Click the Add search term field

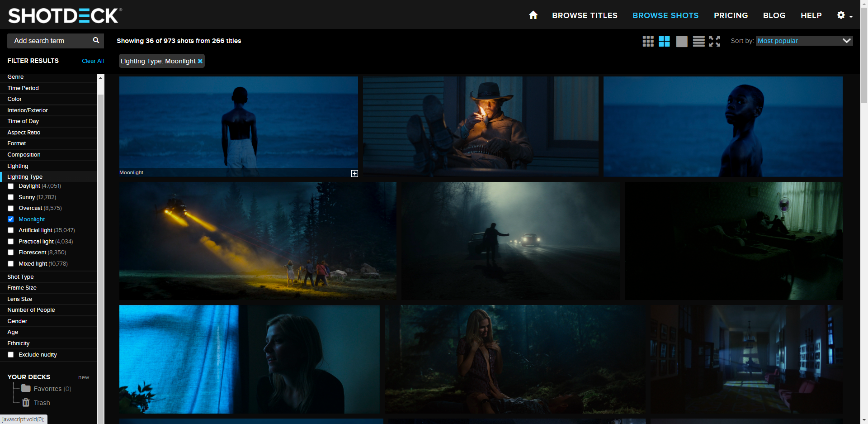click(50, 41)
